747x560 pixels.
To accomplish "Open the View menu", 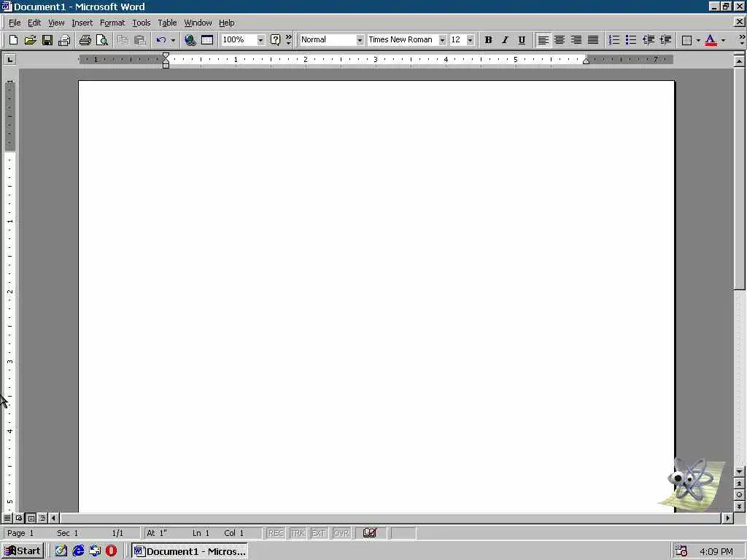I will tap(56, 23).
